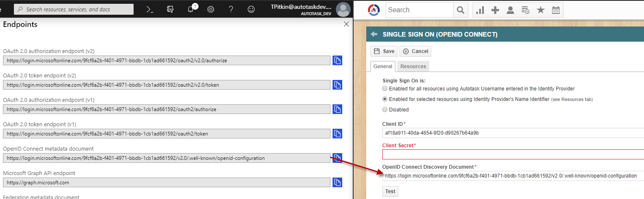The height and width of the screenshot is (199, 644).
Task: Open Azure portal settings gear
Action: pyautogui.click(x=211, y=9)
